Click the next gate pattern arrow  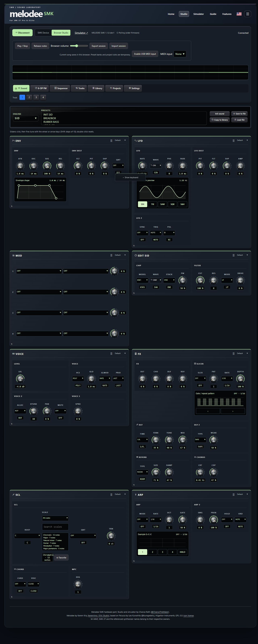coord(233,411)
